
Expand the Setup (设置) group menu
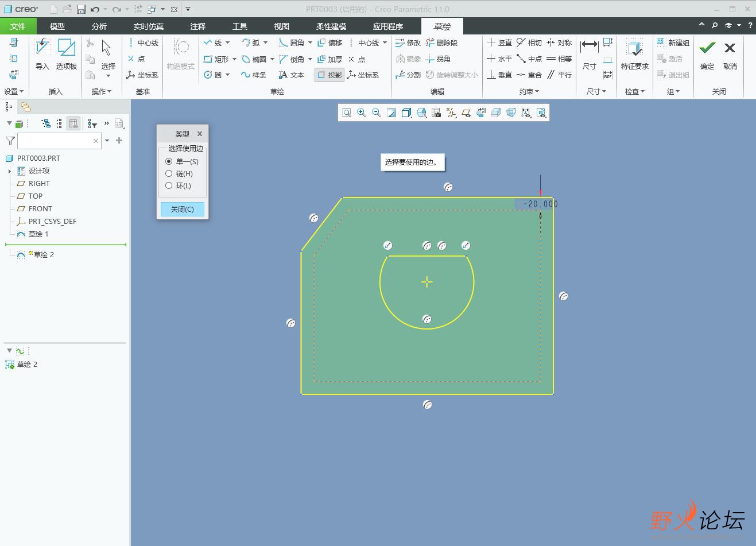(x=14, y=91)
